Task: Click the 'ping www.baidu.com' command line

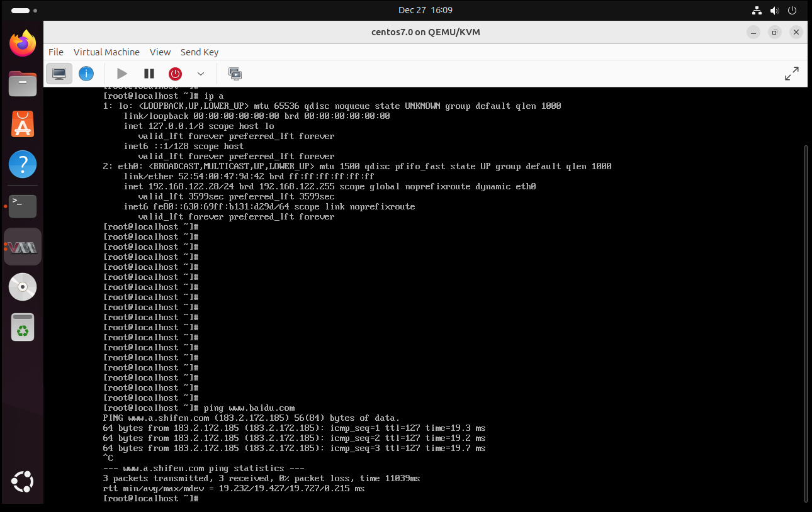Action: (199, 408)
